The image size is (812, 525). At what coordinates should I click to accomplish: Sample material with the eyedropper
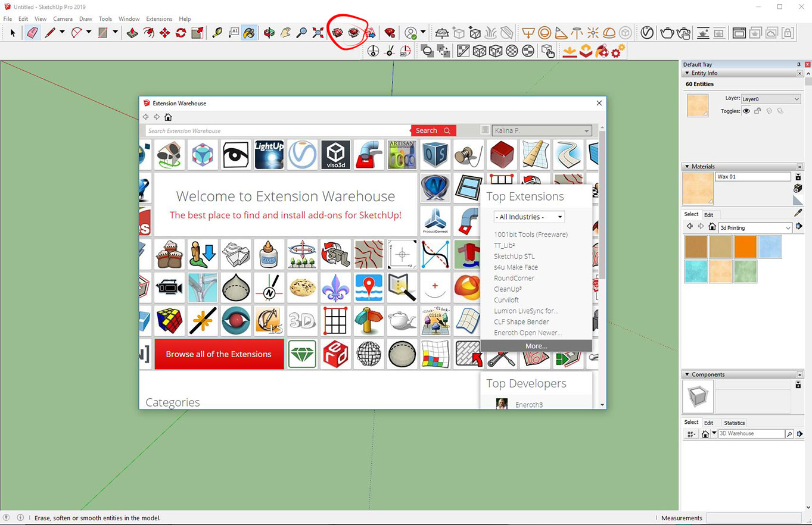click(798, 212)
